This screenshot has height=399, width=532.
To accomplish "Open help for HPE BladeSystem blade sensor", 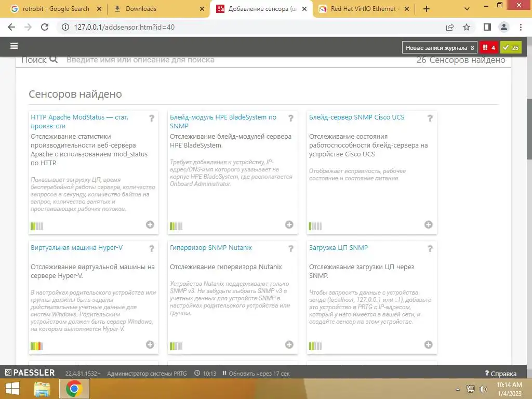I will click(291, 118).
